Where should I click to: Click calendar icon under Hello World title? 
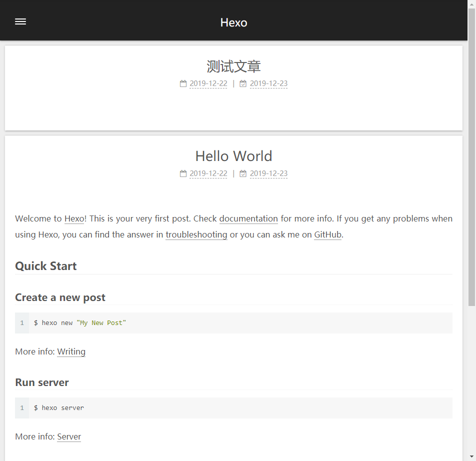[x=183, y=174]
